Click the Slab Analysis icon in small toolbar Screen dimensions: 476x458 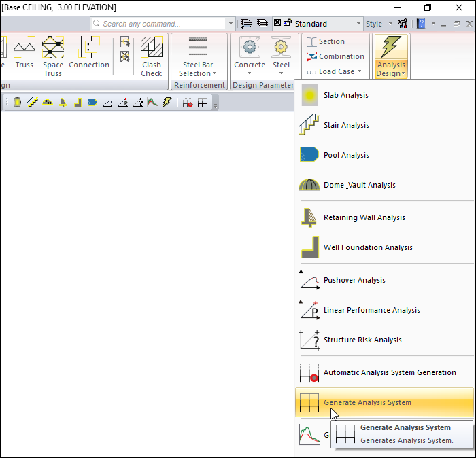click(17, 103)
